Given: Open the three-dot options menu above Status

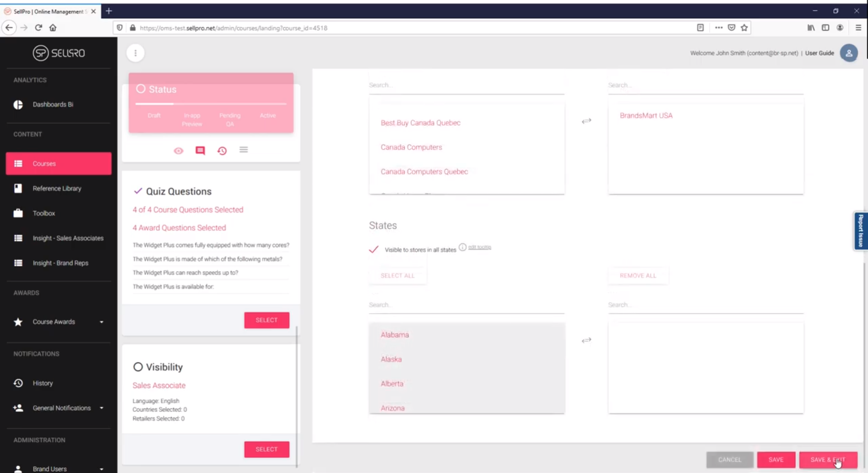Looking at the screenshot, I should (135, 53).
